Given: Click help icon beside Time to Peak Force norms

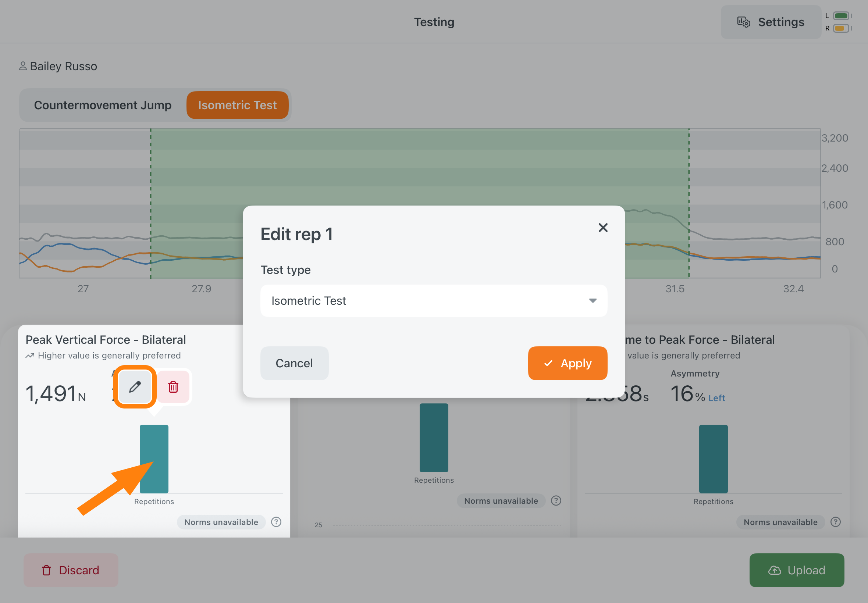Looking at the screenshot, I should point(836,522).
